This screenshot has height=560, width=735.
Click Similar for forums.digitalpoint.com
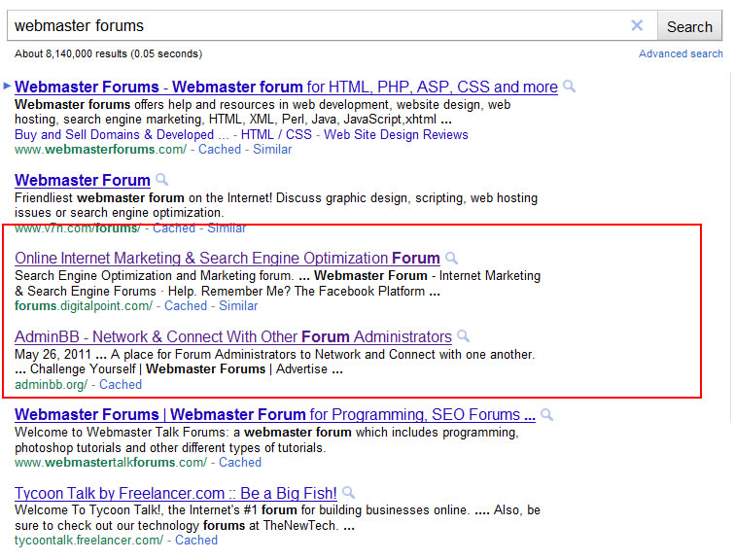(x=238, y=306)
